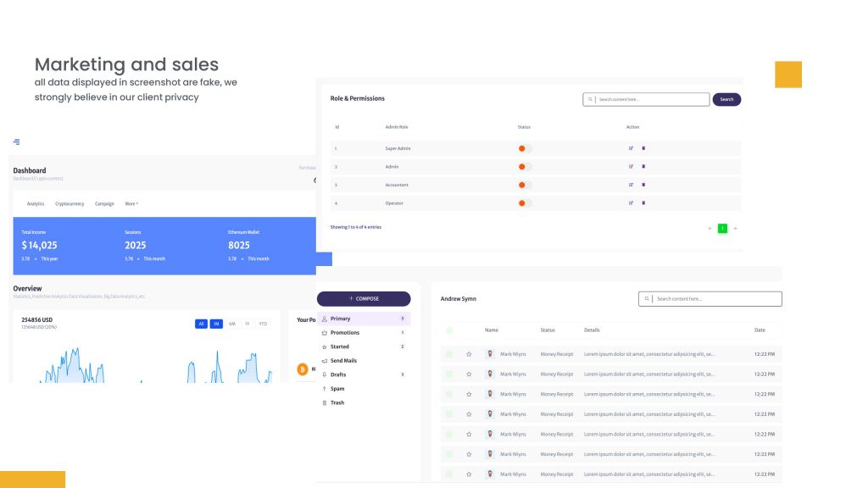The height and width of the screenshot is (488, 868).
Task: Open the Promotions mail folder
Action: click(x=345, y=333)
